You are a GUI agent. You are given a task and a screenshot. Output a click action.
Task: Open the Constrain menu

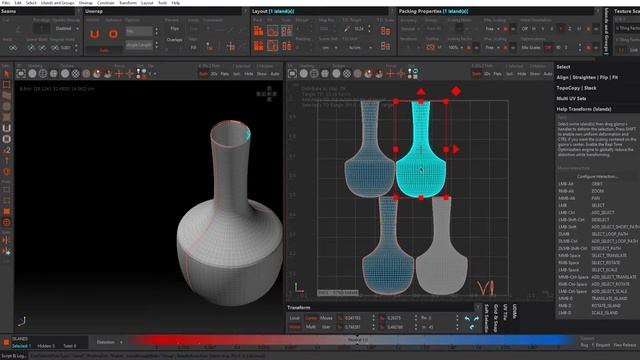[x=106, y=3]
